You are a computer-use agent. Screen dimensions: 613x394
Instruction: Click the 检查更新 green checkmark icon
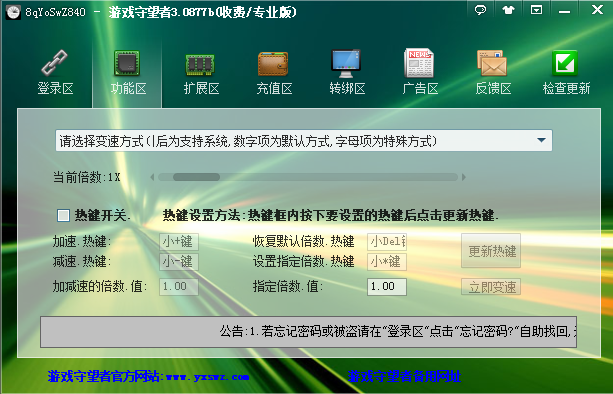point(565,63)
